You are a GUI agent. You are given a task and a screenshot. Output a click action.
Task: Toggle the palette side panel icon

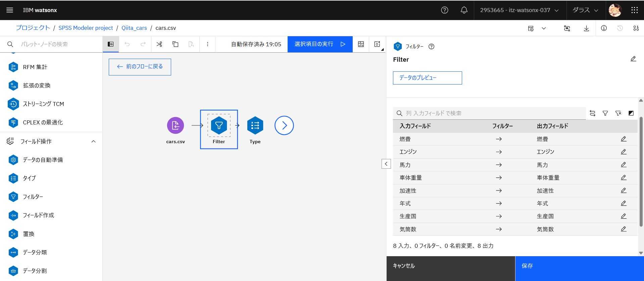(111, 44)
